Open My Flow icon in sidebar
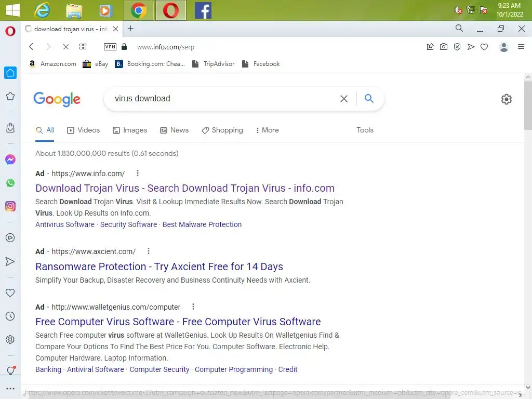 coord(10,261)
